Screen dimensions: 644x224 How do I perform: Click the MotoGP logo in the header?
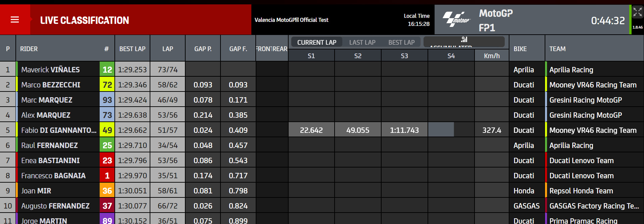coord(456,20)
